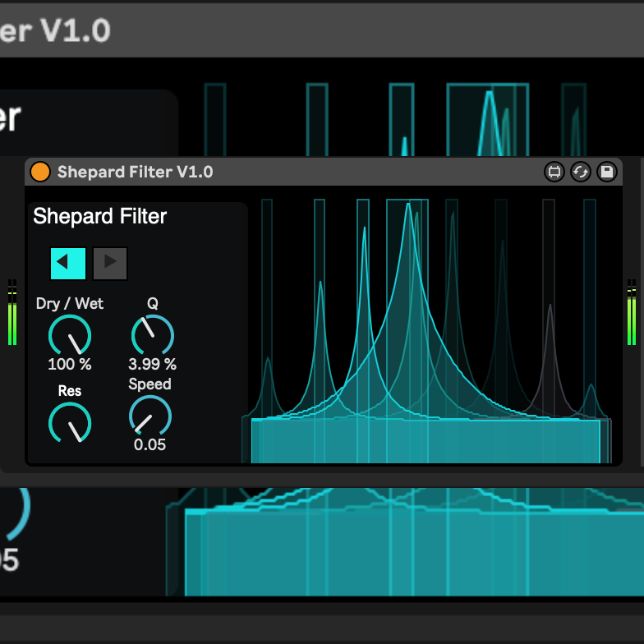This screenshot has width=644, height=644.
Task: Toggle the orange device activator button
Action: coord(39,172)
